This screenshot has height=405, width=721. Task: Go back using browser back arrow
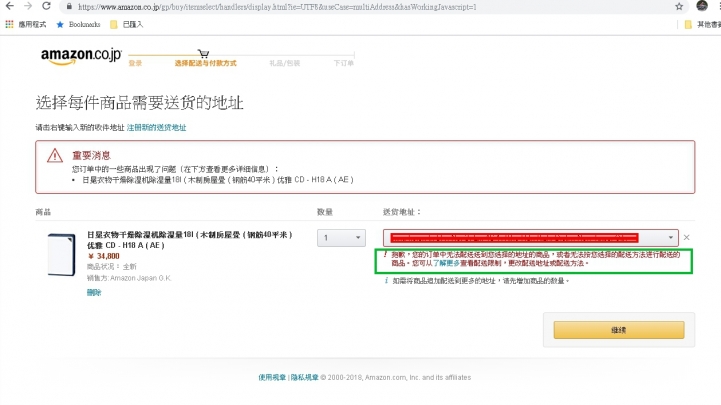click(10, 6)
